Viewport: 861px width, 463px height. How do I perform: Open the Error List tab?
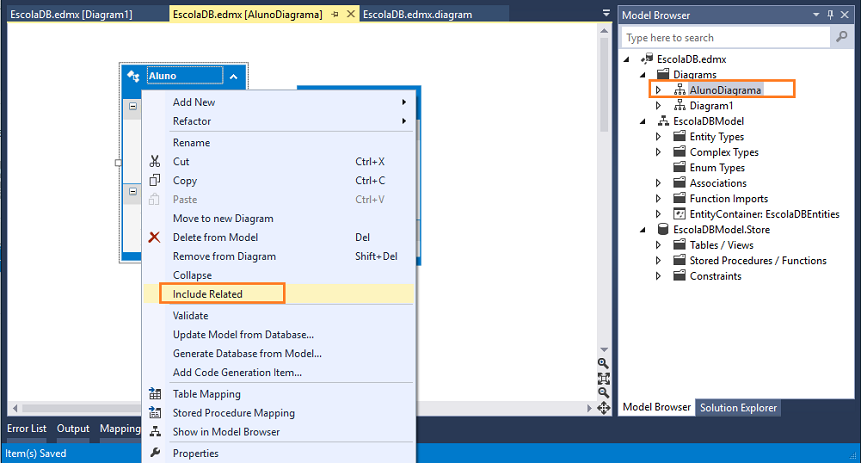coord(27,428)
